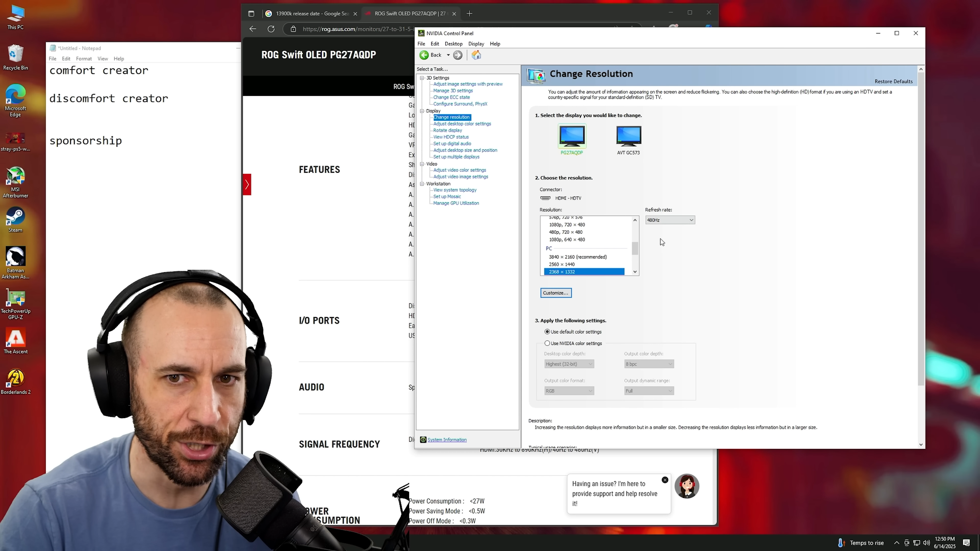Open Recycle Bin desktop icon
Viewport: 980px width, 551px height.
coord(15,57)
